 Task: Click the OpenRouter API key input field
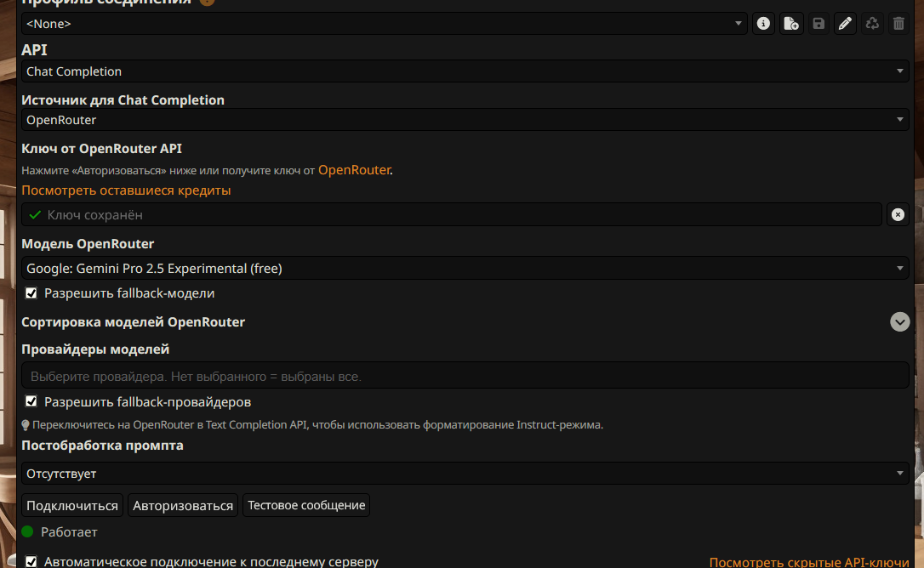(x=452, y=214)
